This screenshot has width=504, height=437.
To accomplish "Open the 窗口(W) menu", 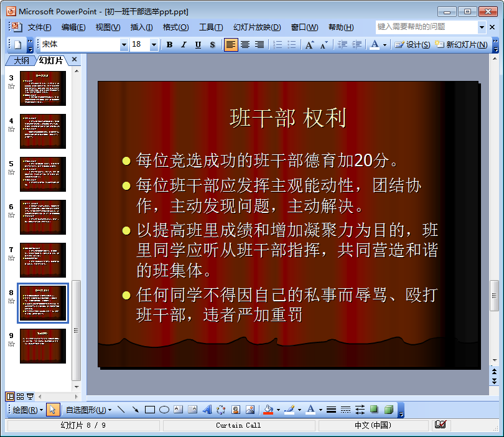I will point(304,27).
